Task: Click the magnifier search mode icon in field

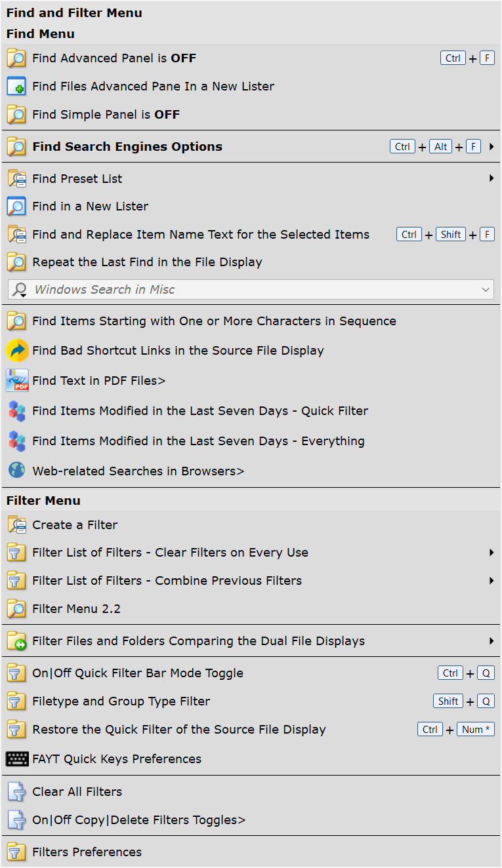Action: click(20, 290)
